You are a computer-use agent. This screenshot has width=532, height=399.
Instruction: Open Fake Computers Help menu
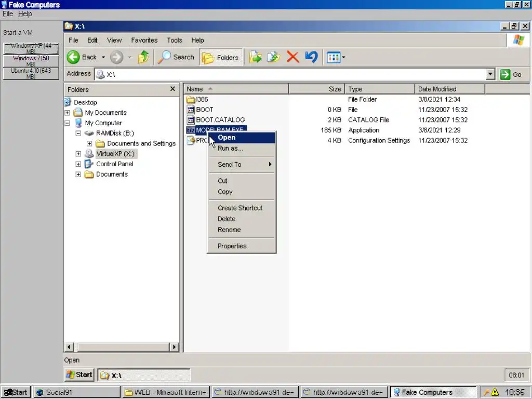(25, 14)
